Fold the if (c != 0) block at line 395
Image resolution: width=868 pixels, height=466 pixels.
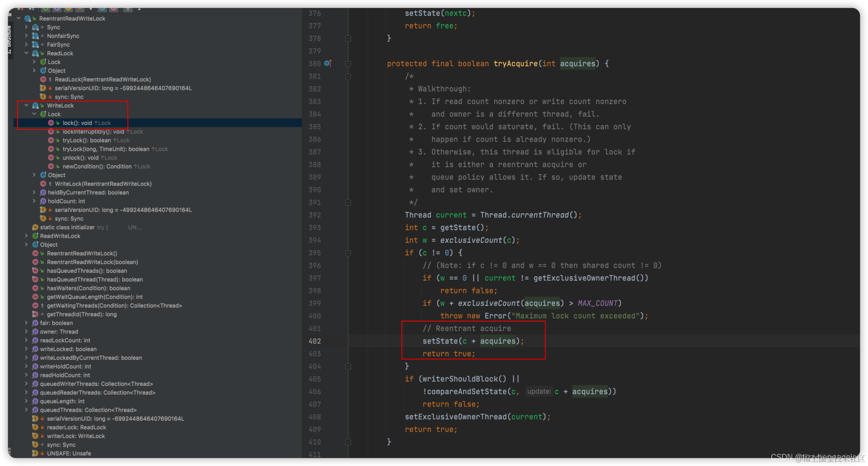[348, 253]
